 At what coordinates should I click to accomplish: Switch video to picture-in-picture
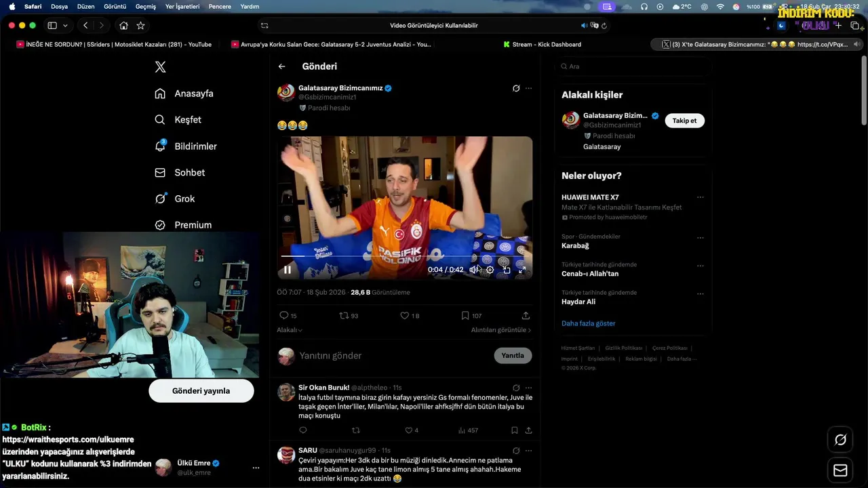(506, 270)
